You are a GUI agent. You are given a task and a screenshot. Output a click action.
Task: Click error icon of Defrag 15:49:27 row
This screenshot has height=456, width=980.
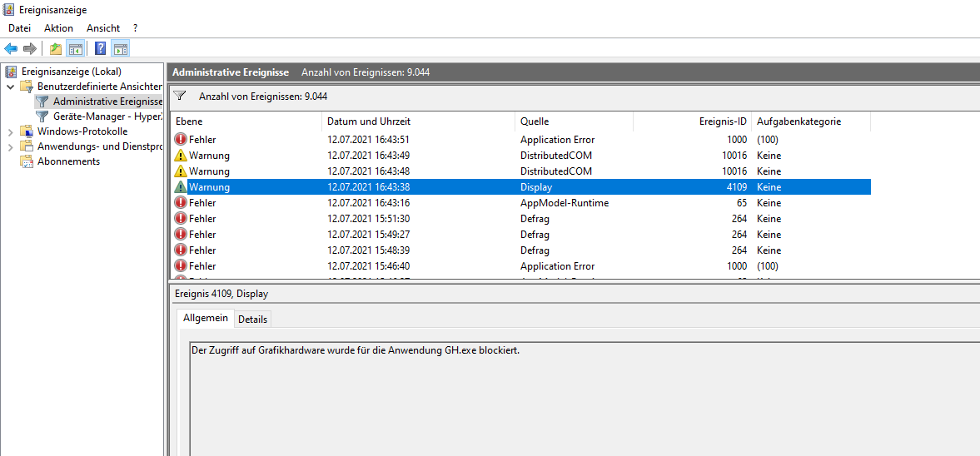181,235
